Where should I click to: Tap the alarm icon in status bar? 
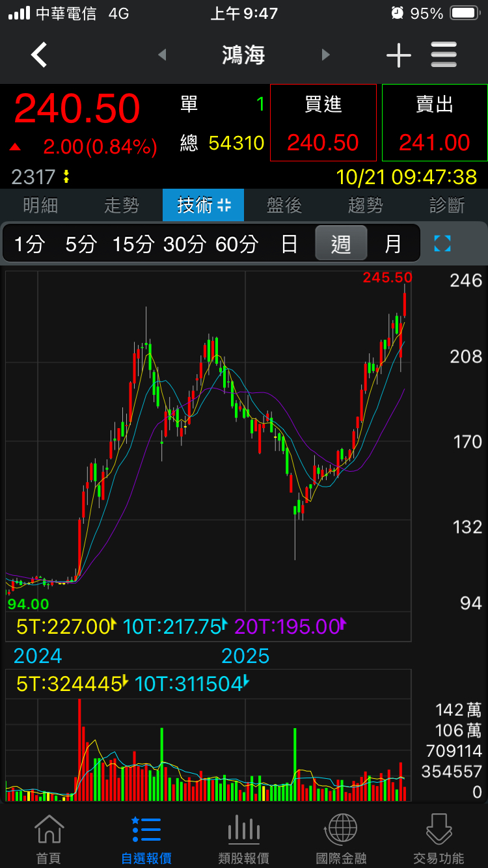398,13
